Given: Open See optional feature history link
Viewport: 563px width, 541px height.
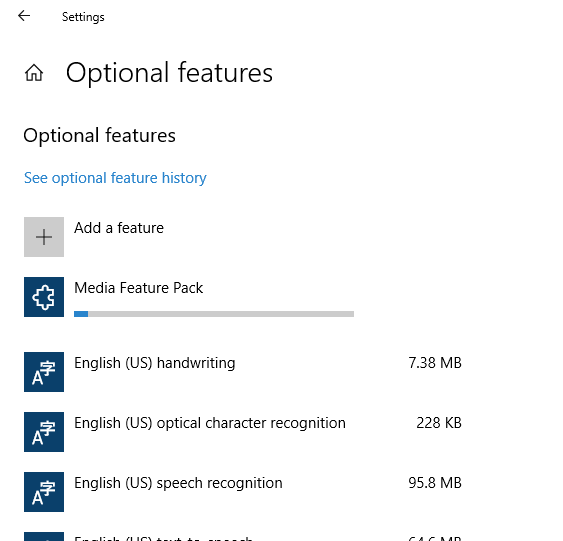Looking at the screenshot, I should click(x=115, y=178).
